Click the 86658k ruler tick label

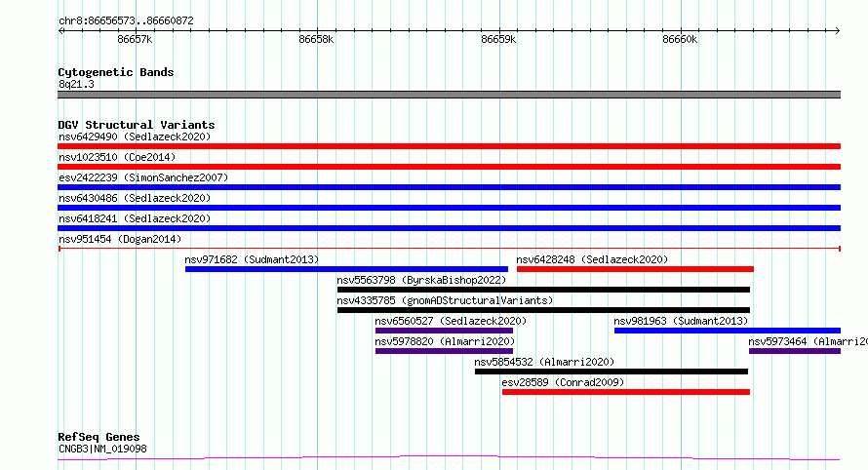[316, 40]
